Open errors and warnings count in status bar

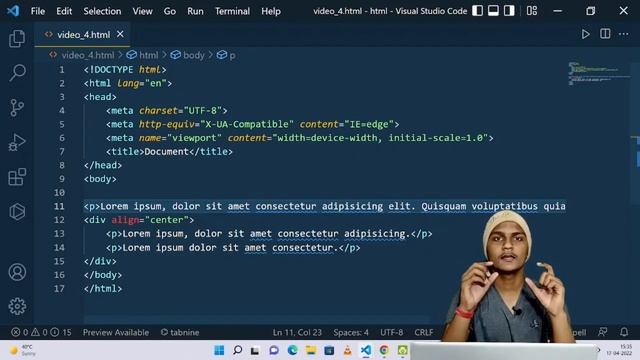click(x=41, y=332)
